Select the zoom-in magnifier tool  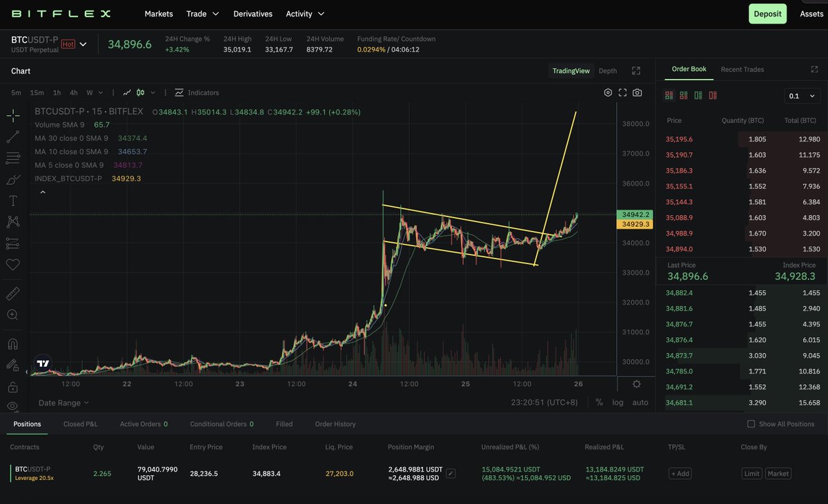coord(12,315)
